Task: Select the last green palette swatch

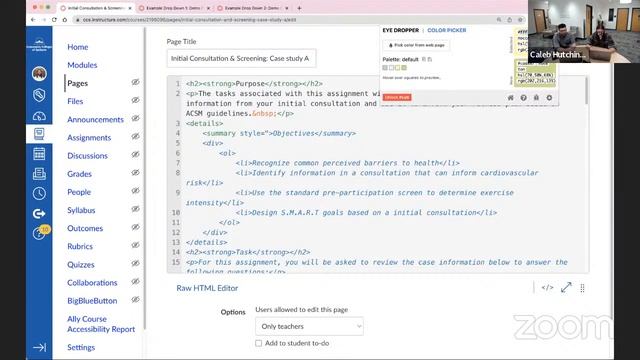Action: pos(404,68)
